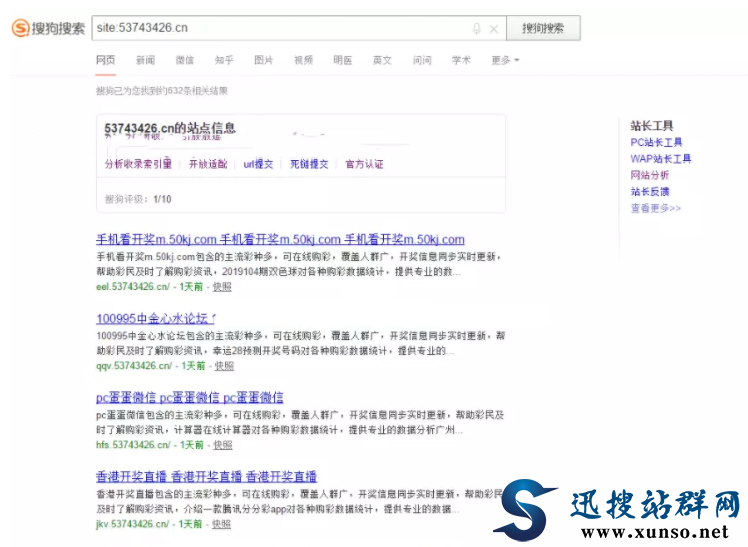Open result 手机看开奖m.50kj.com title link
Image resolution: width=748 pixels, height=547 pixels.
pyautogui.click(x=280, y=239)
